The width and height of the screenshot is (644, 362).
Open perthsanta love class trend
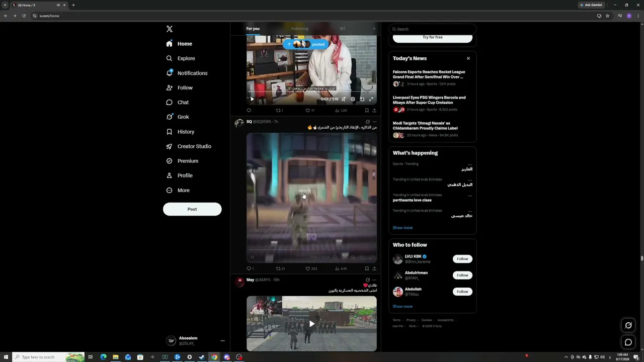pos(412,200)
